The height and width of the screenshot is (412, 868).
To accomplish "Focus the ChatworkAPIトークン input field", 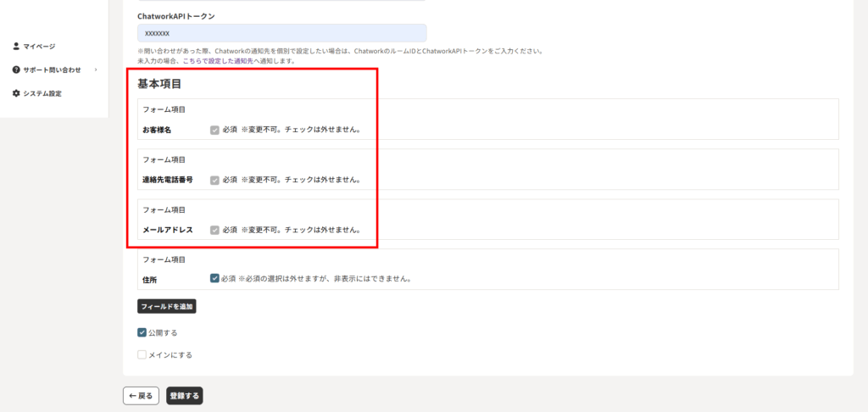I will pyautogui.click(x=281, y=33).
